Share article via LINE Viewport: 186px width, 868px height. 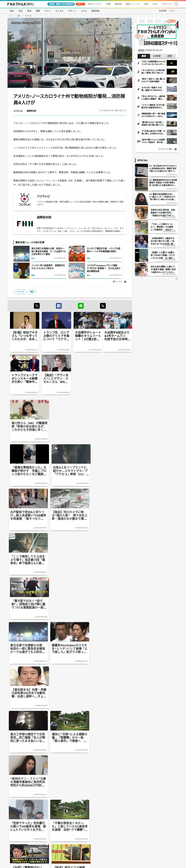pos(81,306)
